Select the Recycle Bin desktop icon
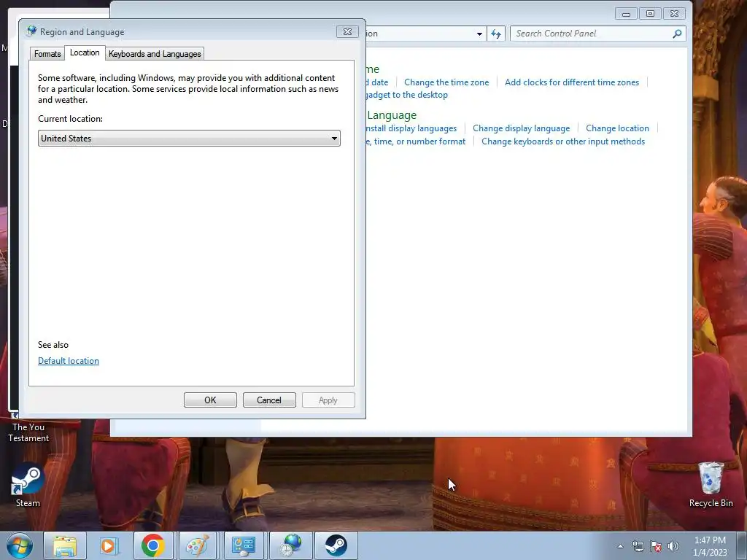Viewport: 747px width, 560px height. 711,484
